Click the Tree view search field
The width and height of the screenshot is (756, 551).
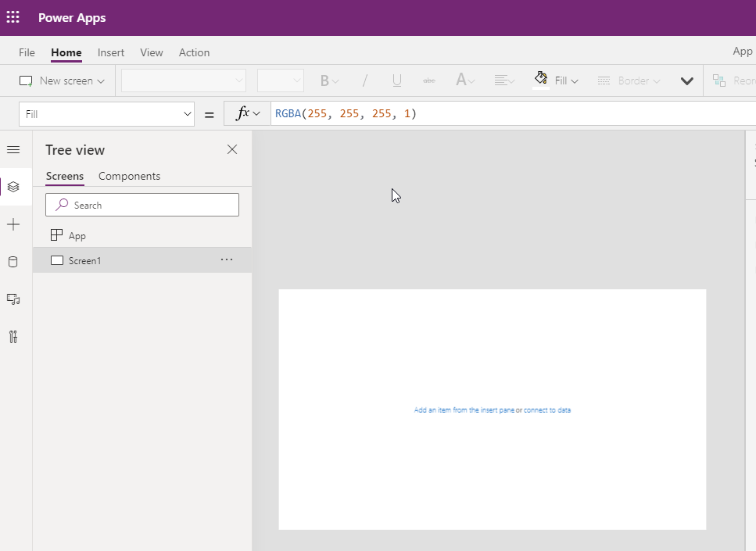[142, 205]
